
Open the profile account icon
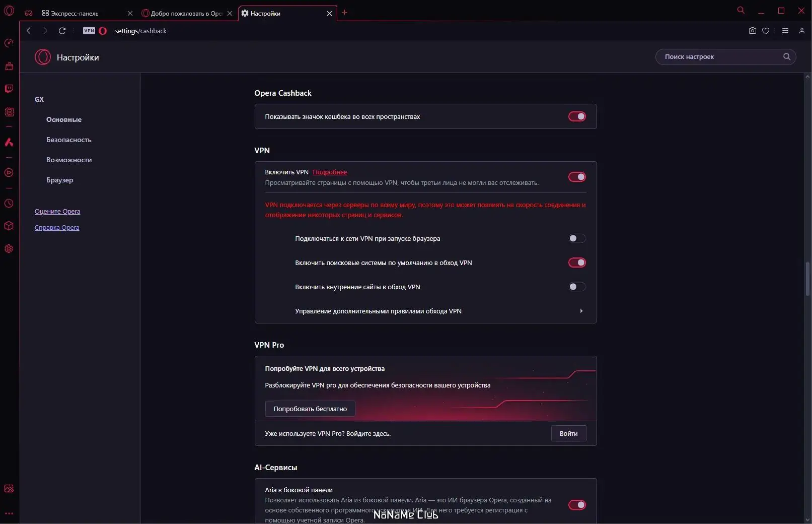[801, 31]
